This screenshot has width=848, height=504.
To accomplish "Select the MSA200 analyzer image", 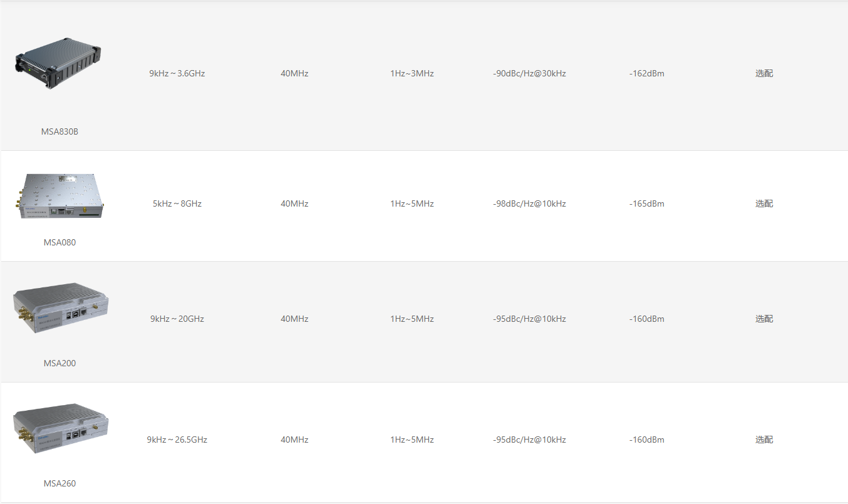I will 61,307.
